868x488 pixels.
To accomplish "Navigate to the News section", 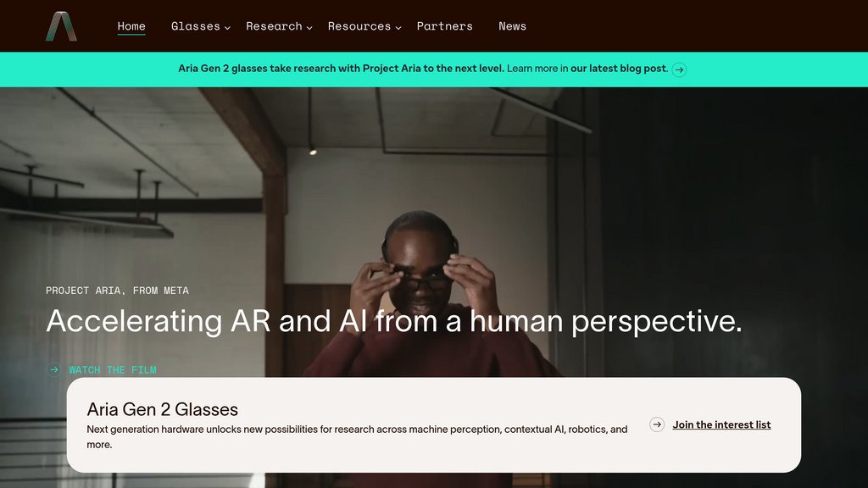I will point(512,26).
